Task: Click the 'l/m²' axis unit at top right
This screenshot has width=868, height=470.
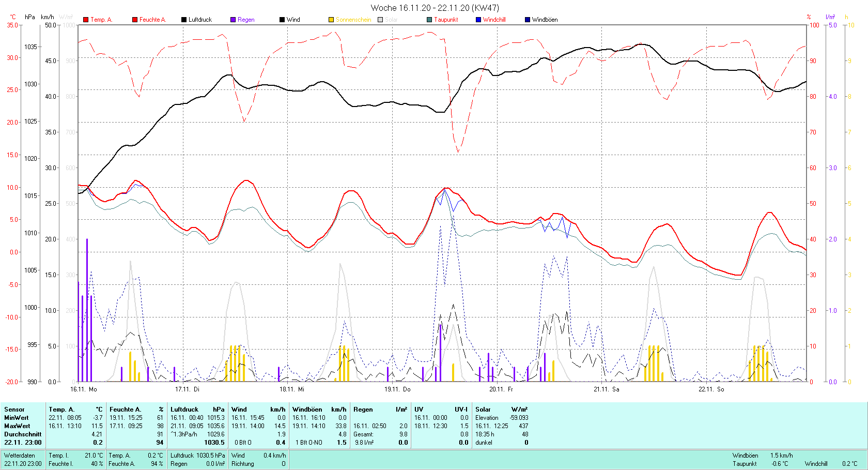Action: pyautogui.click(x=830, y=17)
